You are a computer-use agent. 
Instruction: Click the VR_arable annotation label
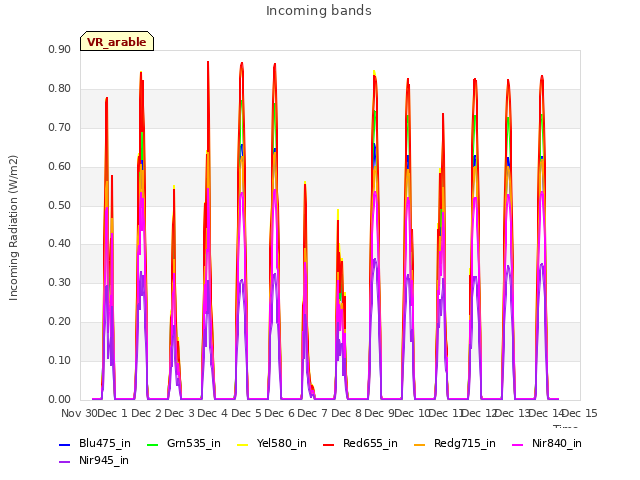click(x=117, y=41)
